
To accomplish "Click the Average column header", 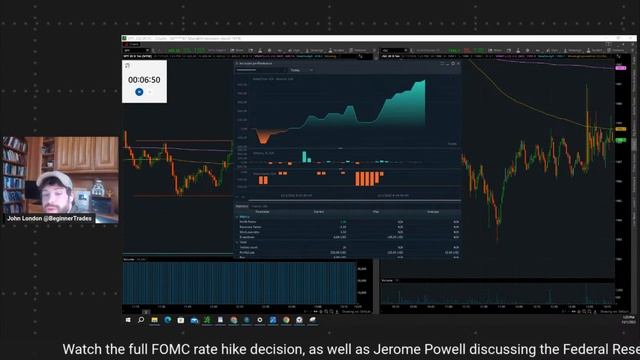I will [433, 211].
